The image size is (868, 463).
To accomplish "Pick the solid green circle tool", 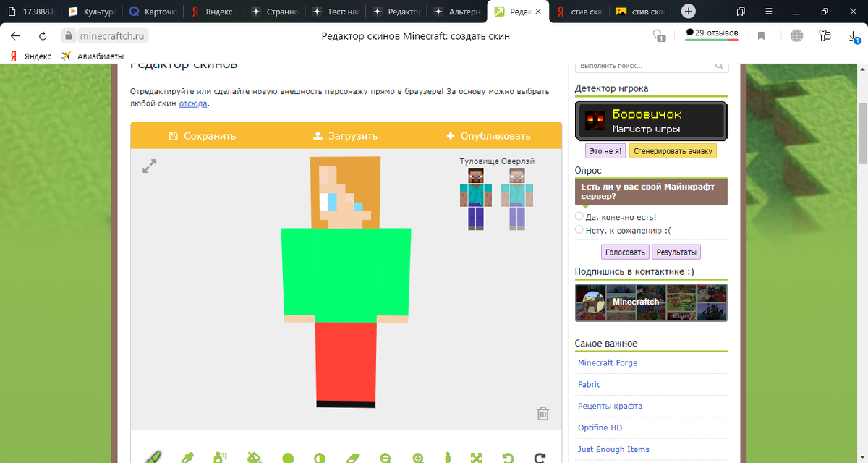I will (288, 458).
